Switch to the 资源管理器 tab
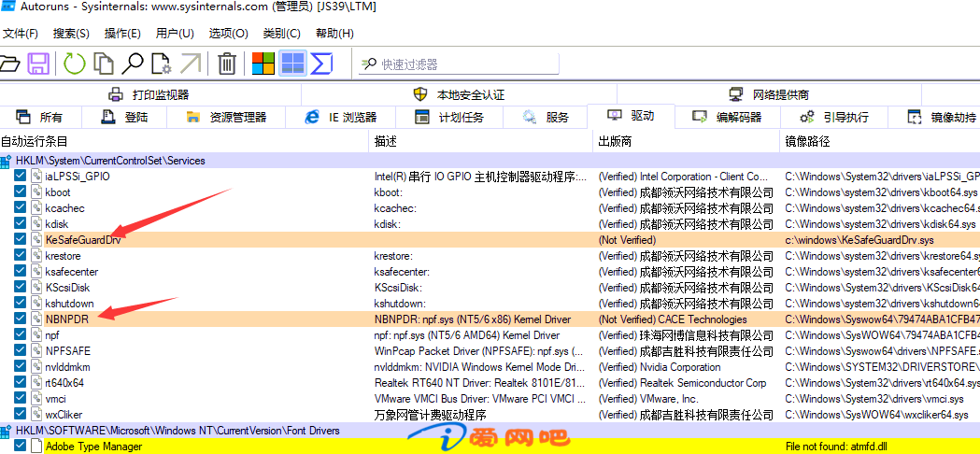 [226, 118]
